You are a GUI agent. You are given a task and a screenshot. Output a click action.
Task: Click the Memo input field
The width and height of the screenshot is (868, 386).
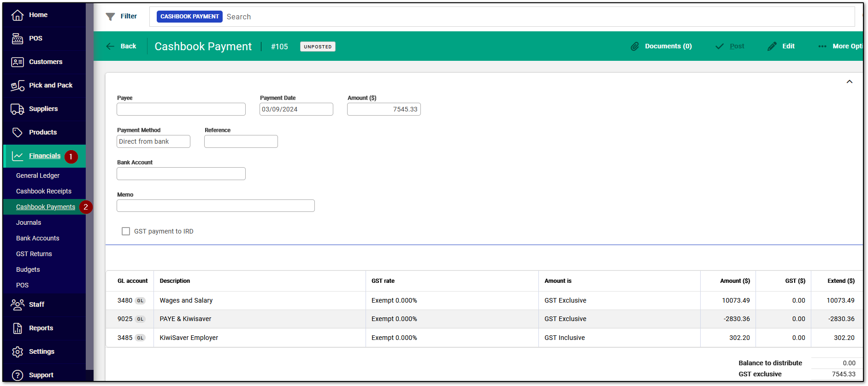coord(216,206)
